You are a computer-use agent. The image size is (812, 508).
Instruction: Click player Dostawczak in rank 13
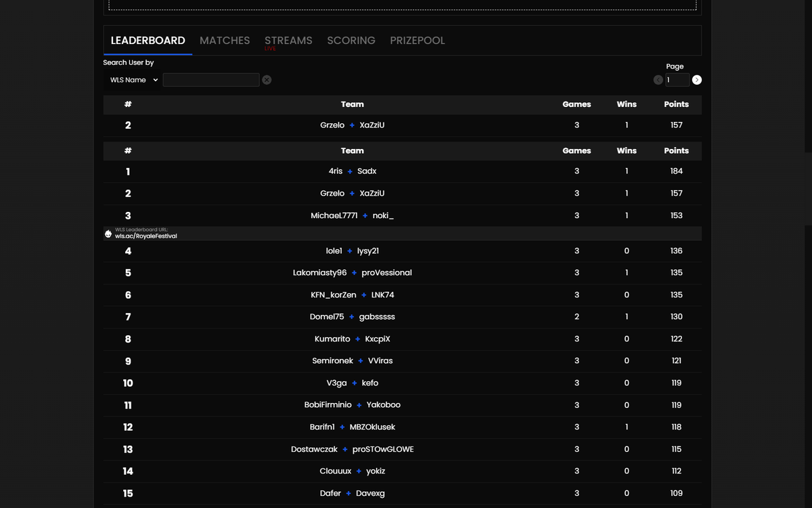click(x=314, y=450)
